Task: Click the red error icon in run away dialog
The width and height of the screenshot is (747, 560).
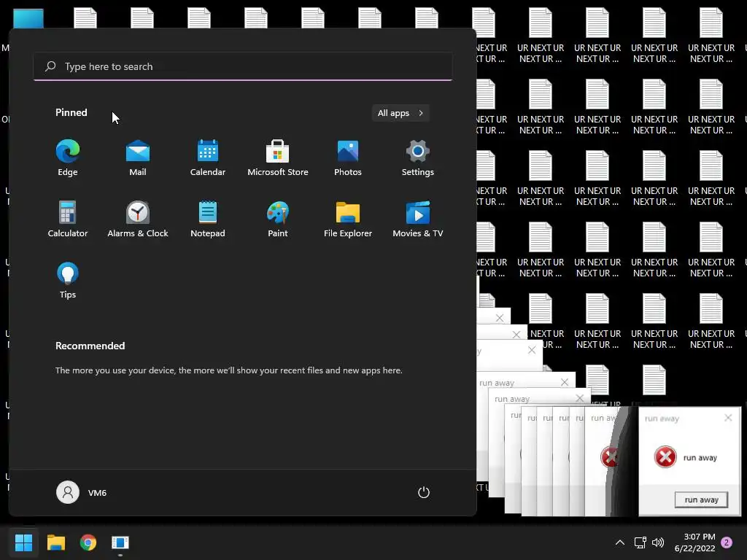Action: [x=665, y=457]
